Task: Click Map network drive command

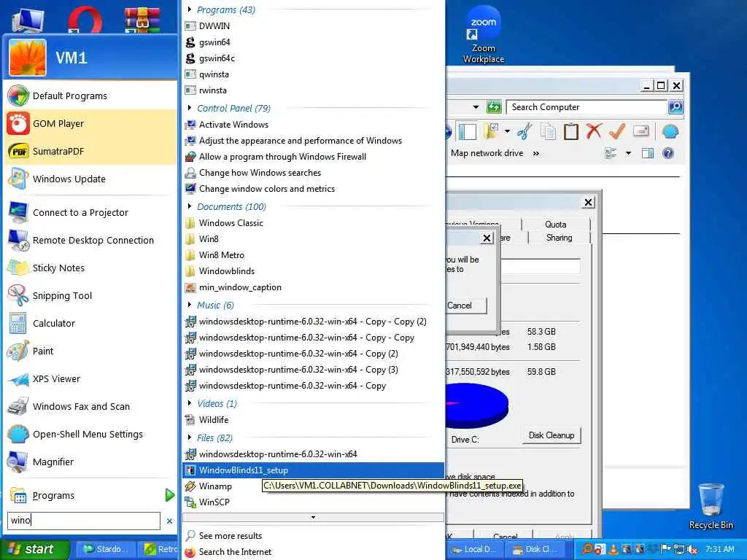Action: [487, 153]
